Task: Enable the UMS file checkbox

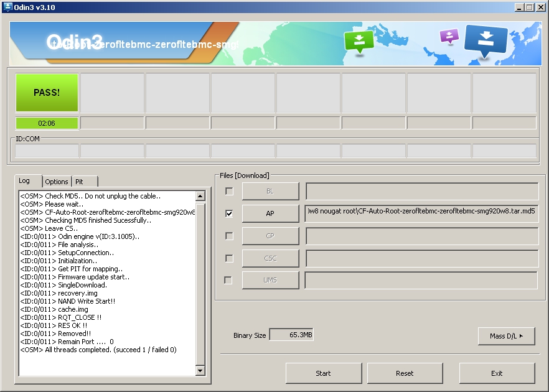Action: click(x=228, y=280)
